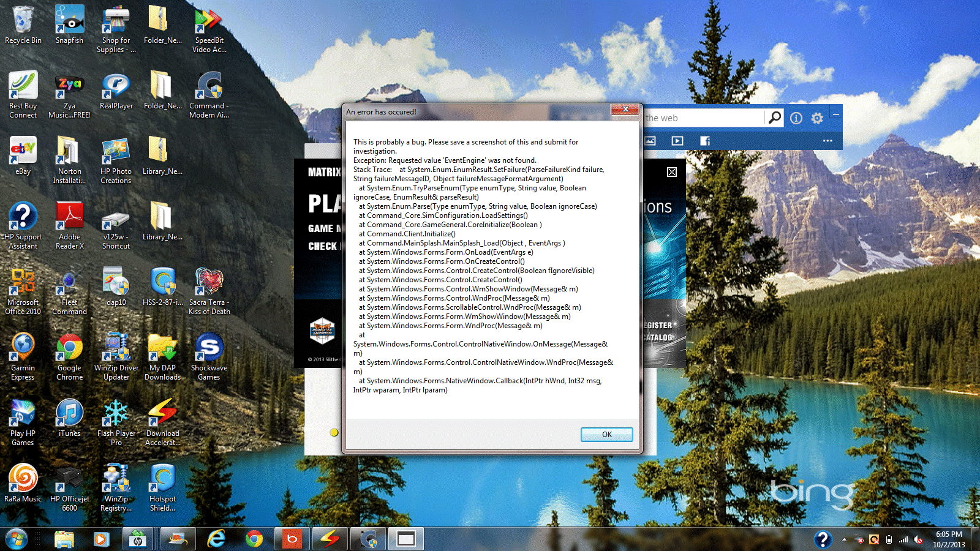The width and height of the screenshot is (980, 551).
Task: Launch the Zya Music desktop icon
Action: (69, 95)
